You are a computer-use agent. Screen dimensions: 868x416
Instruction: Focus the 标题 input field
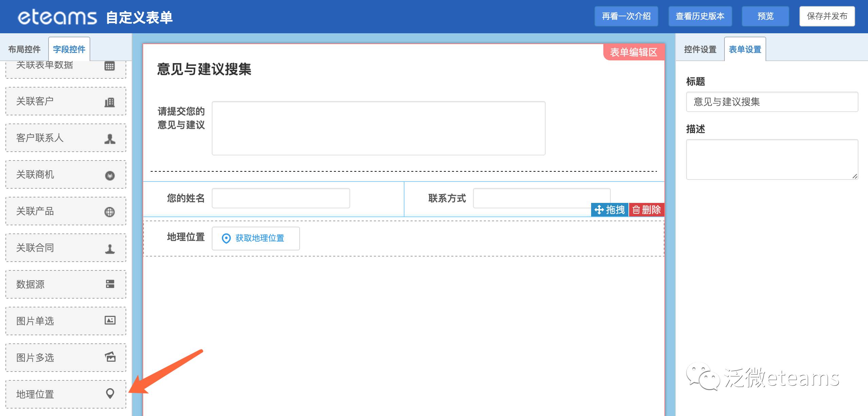tap(772, 102)
